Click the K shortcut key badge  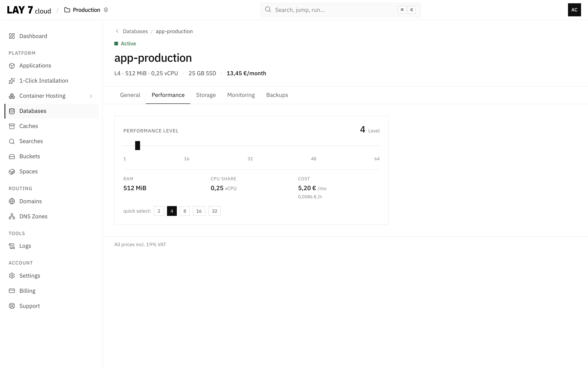coord(411,10)
